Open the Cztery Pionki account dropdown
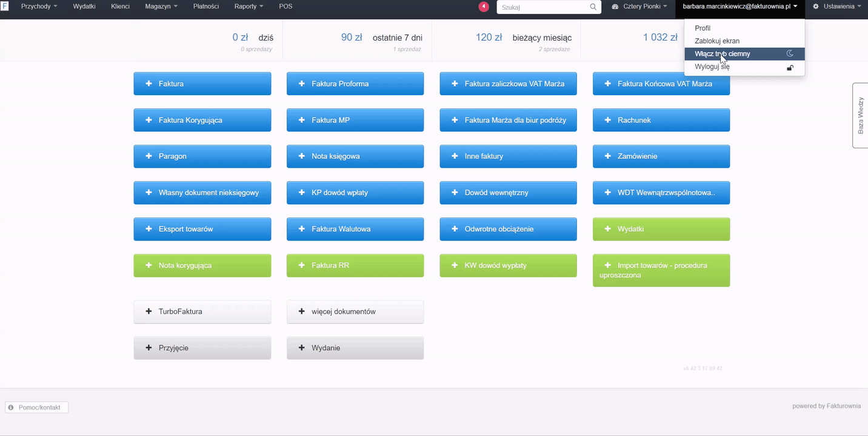 pos(639,7)
